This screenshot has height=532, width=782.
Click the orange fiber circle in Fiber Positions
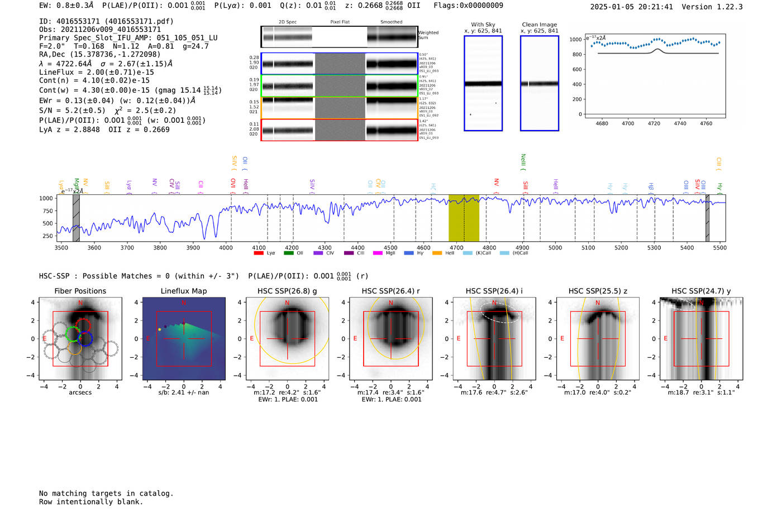(x=75, y=347)
